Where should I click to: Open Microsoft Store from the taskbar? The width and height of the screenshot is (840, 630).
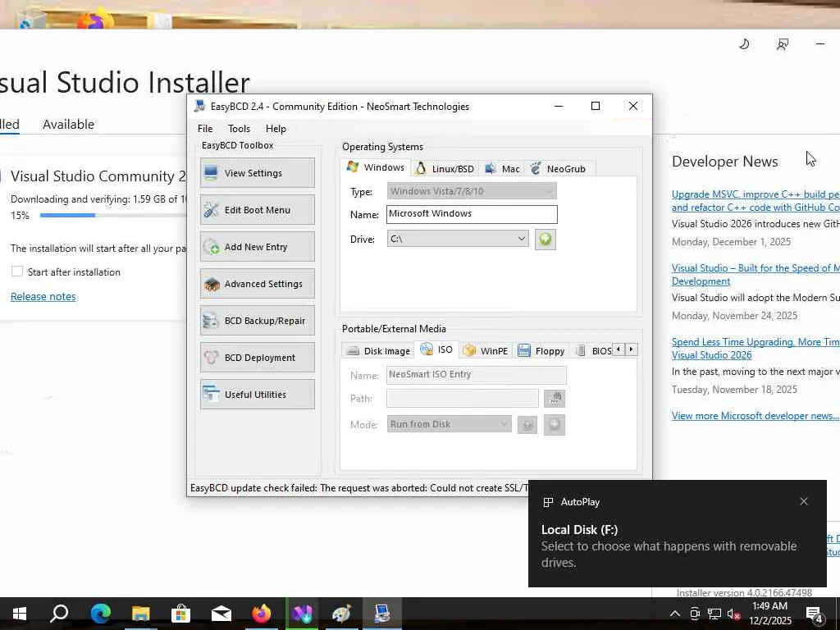pos(181,614)
